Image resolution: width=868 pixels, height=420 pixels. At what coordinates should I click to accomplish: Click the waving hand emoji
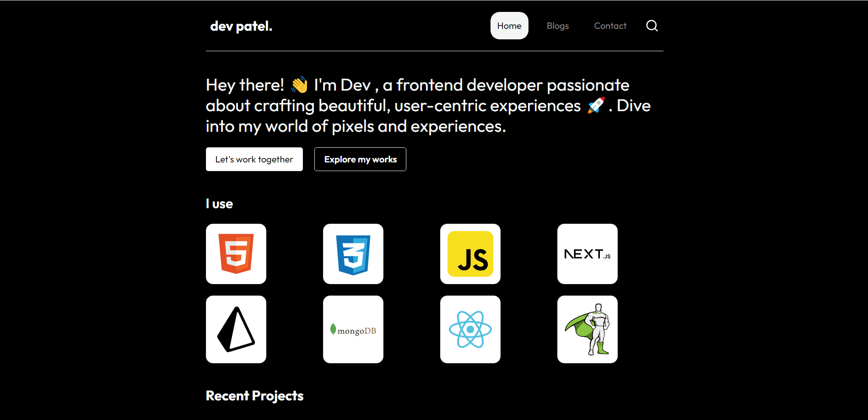(299, 85)
